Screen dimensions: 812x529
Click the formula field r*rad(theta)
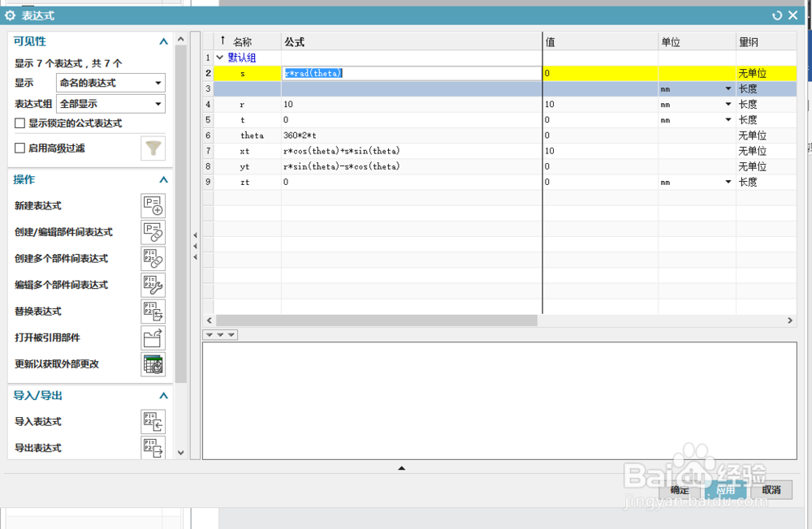pos(412,73)
